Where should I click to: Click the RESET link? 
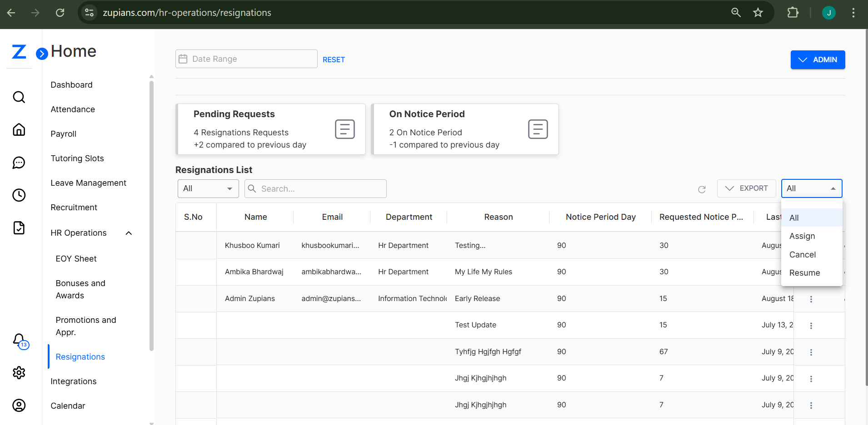pos(334,59)
